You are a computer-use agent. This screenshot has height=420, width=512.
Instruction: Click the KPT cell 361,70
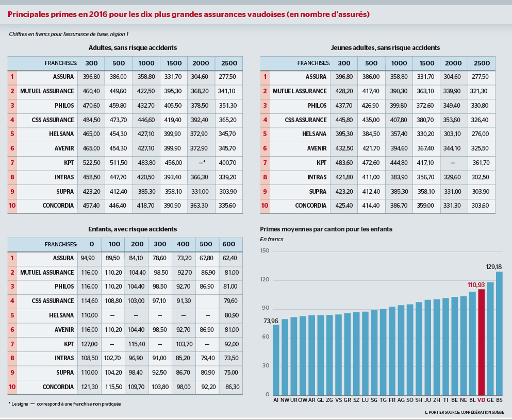click(x=481, y=162)
